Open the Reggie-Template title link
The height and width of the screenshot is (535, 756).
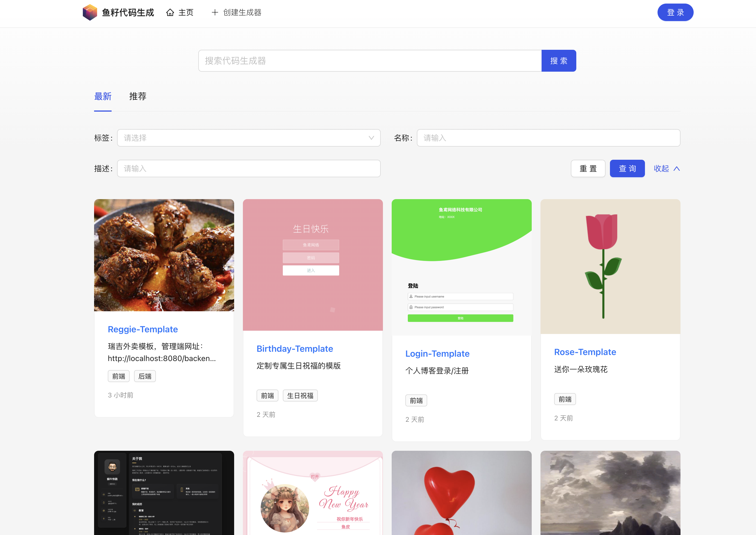click(143, 329)
